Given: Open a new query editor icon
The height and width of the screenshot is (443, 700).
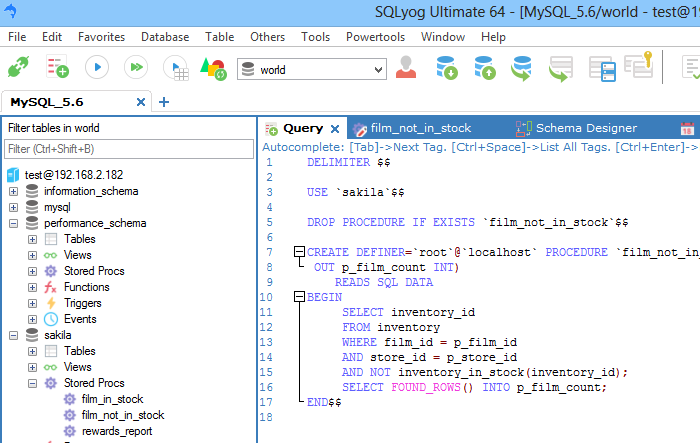Looking at the screenshot, I should 57,68.
